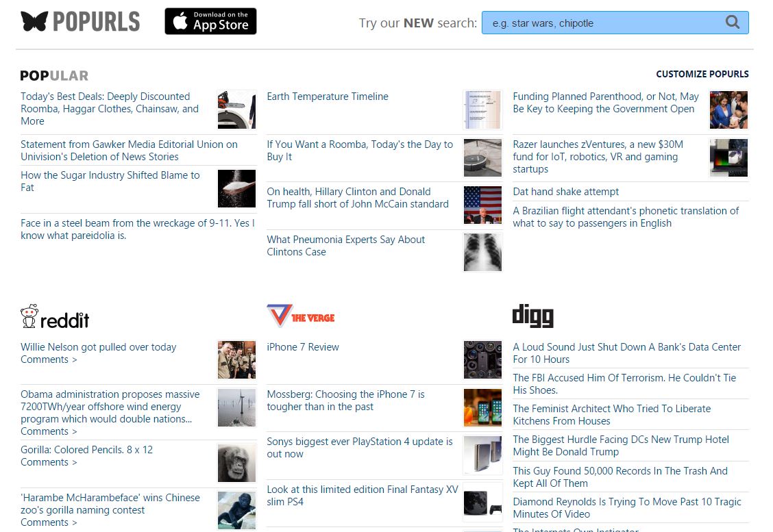View comments on Willie Nelson post
This screenshot has height=532, width=773.
(48, 359)
